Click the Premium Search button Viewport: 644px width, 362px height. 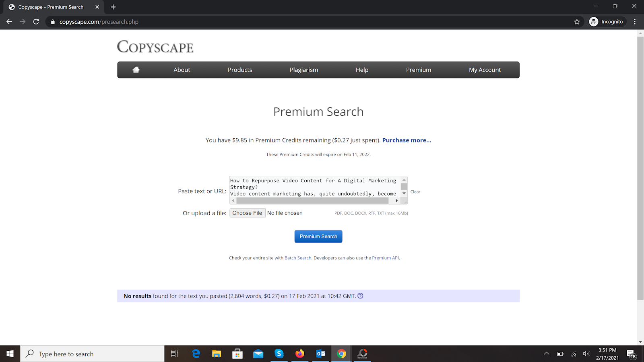tap(318, 237)
